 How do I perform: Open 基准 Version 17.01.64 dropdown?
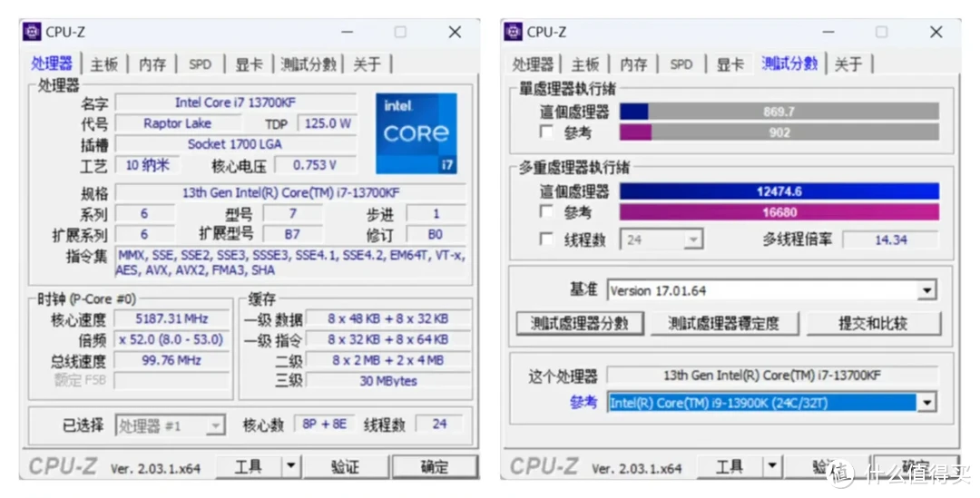(771, 290)
